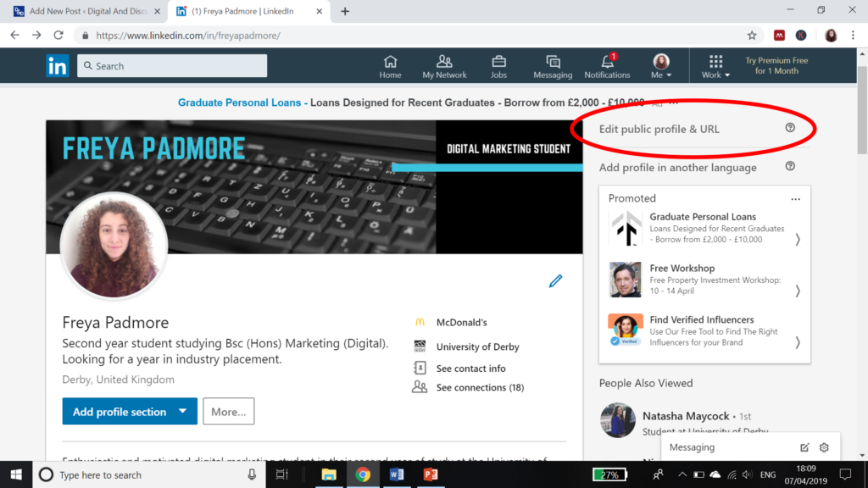This screenshot has width=868, height=488.
Task: Compose new message in Messaging overlay
Action: (x=804, y=447)
